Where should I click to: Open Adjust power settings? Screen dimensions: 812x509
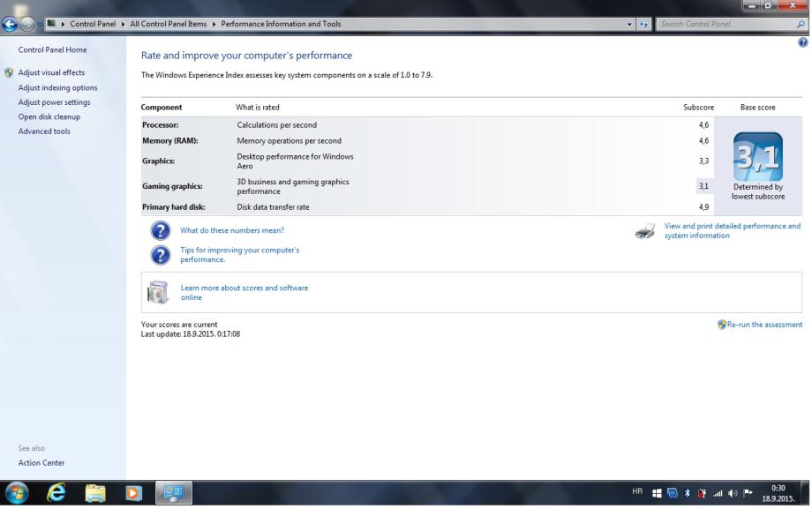pos(55,102)
